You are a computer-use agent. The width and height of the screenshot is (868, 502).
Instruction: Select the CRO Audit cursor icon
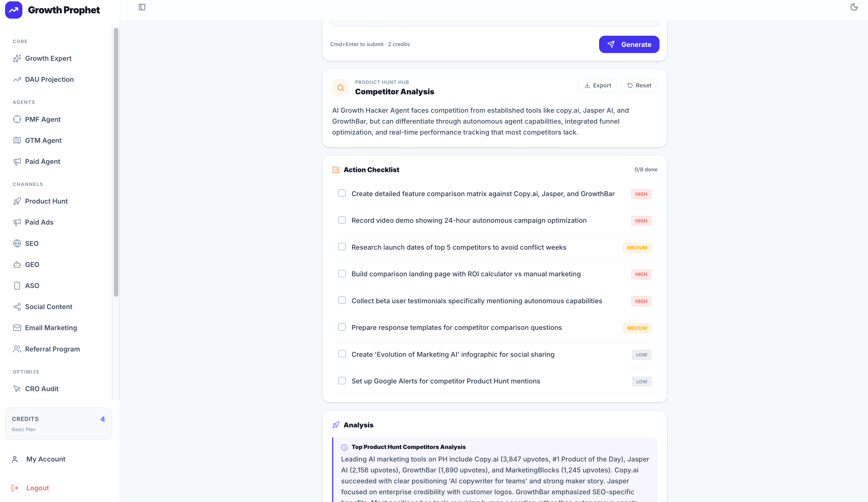coord(17,388)
